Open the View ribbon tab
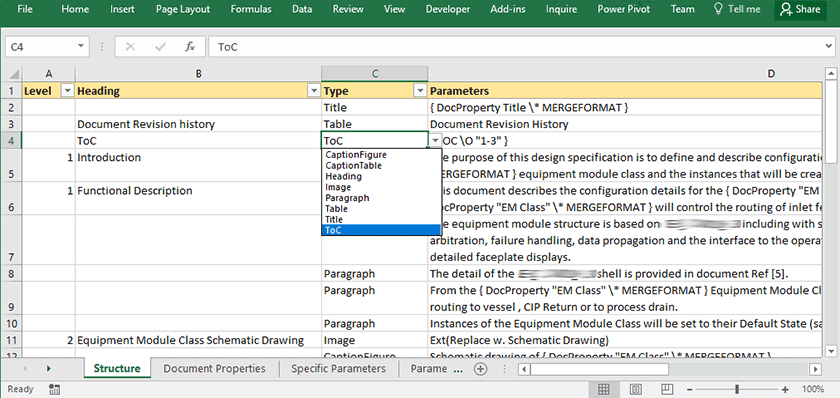The image size is (840, 398). 395,9
